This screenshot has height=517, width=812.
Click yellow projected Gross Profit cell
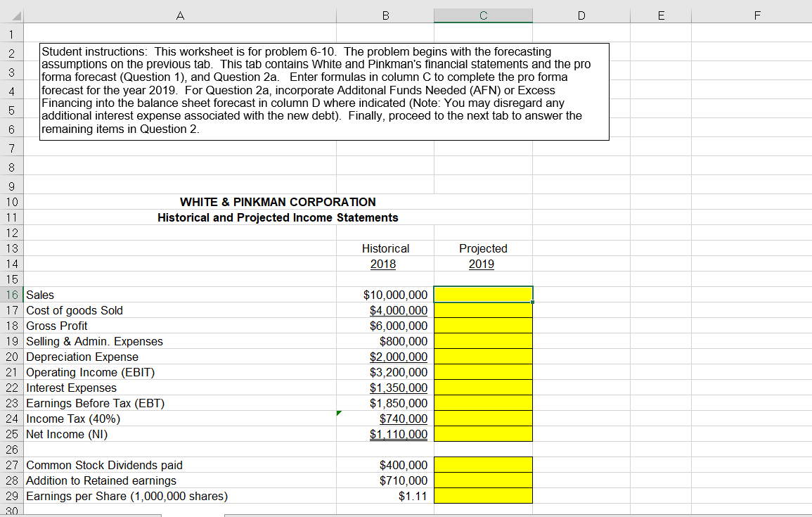click(x=483, y=326)
